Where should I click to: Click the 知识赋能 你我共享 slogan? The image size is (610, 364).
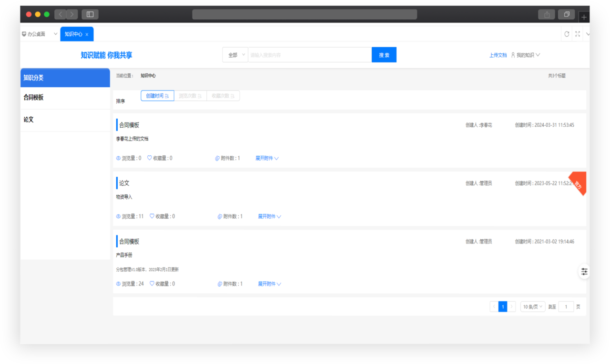tap(107, 55)
